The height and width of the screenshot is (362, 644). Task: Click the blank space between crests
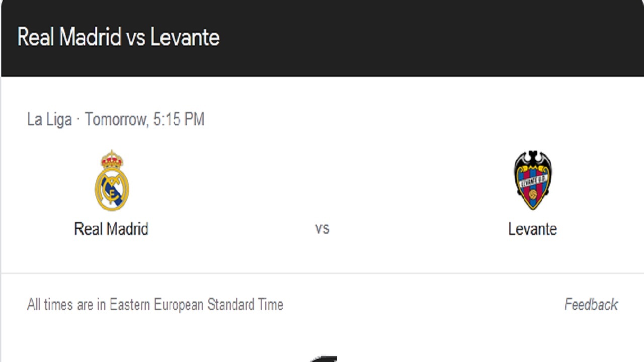click(322, 180)
